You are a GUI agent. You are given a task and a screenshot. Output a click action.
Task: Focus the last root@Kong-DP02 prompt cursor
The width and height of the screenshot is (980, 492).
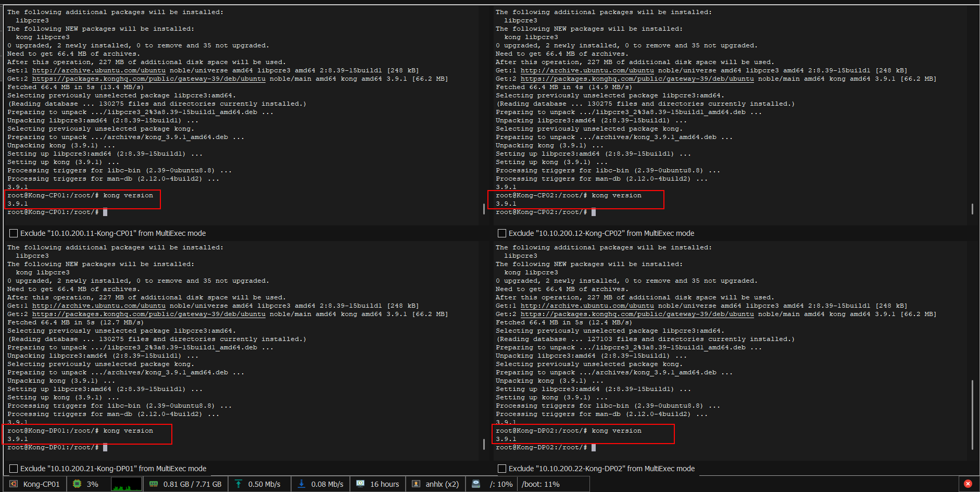[594, 447]
